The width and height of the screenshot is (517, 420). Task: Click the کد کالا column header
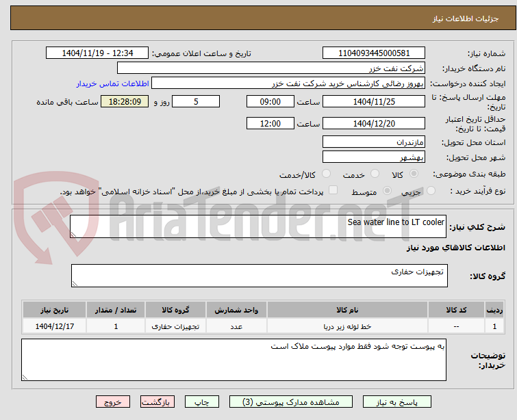(x=456, y=310)
